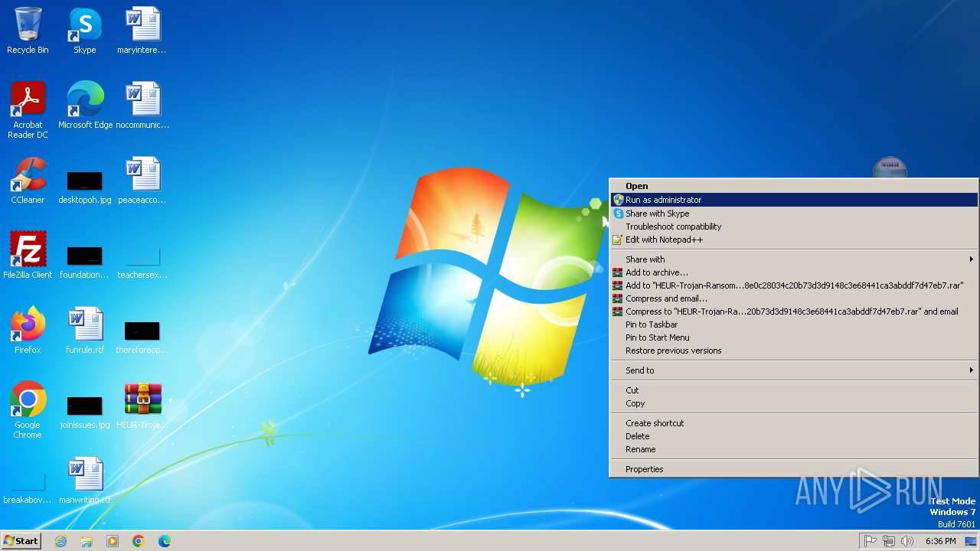
Task: Choose Pin to Start Menu
Action: click(x=793, y=337)
